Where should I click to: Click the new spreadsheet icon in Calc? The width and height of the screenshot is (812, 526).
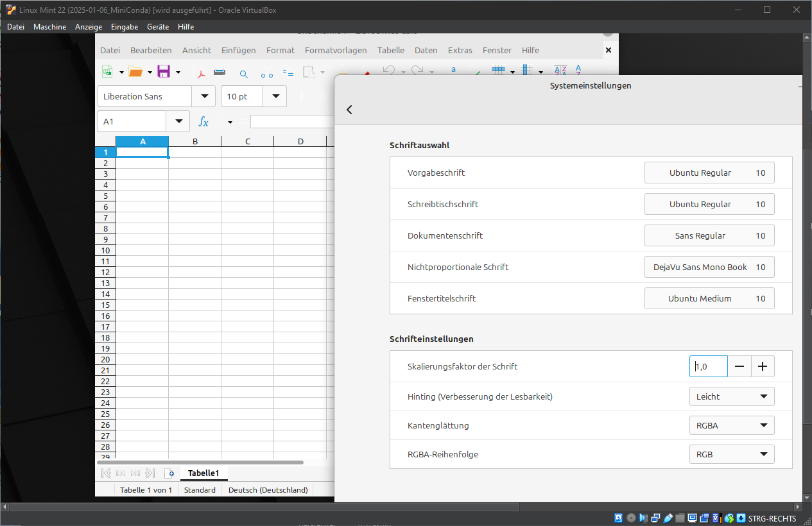[x=107, y=72]
